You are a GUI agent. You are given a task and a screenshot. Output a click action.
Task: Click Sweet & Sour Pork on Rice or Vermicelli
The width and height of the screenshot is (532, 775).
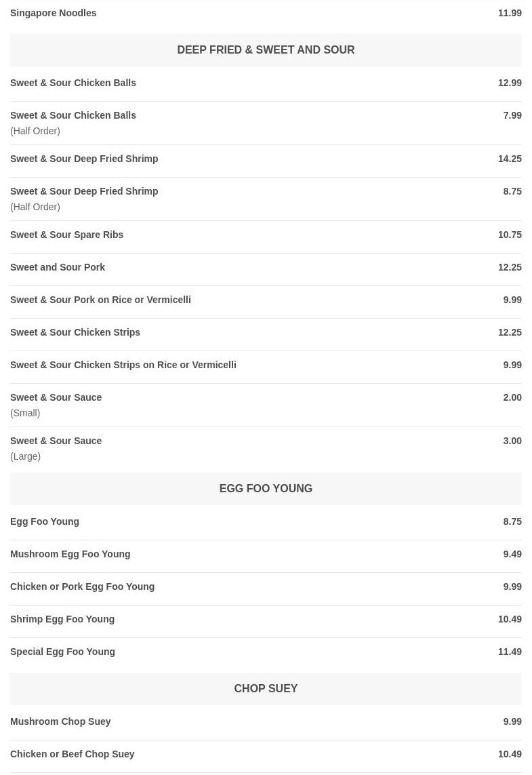coord(100,300)
